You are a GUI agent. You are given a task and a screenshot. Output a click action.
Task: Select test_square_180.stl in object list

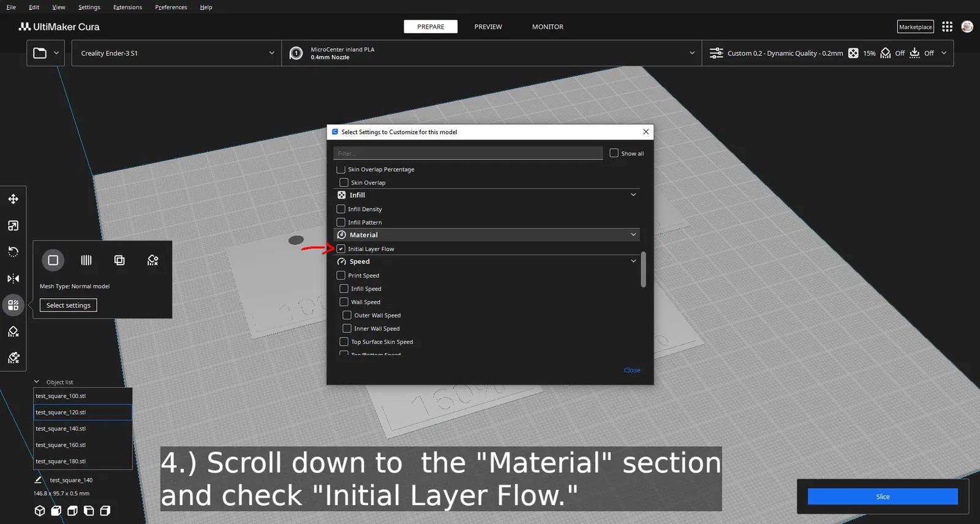click(x=83, y=461)
